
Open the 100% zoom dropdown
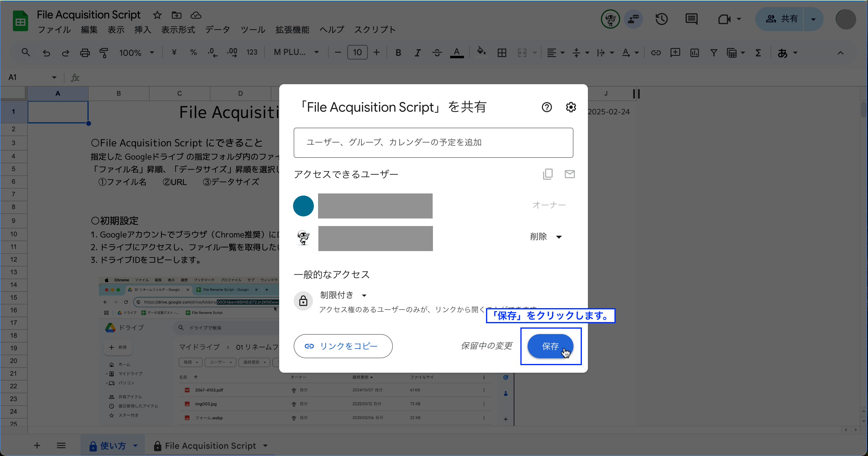tap(137, 53)
